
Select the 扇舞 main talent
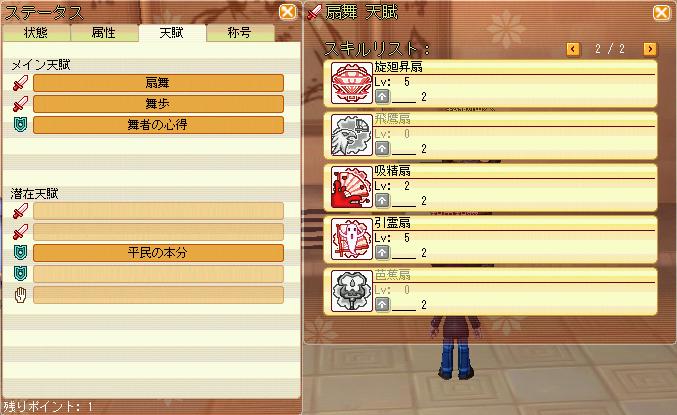coord(158,83)
